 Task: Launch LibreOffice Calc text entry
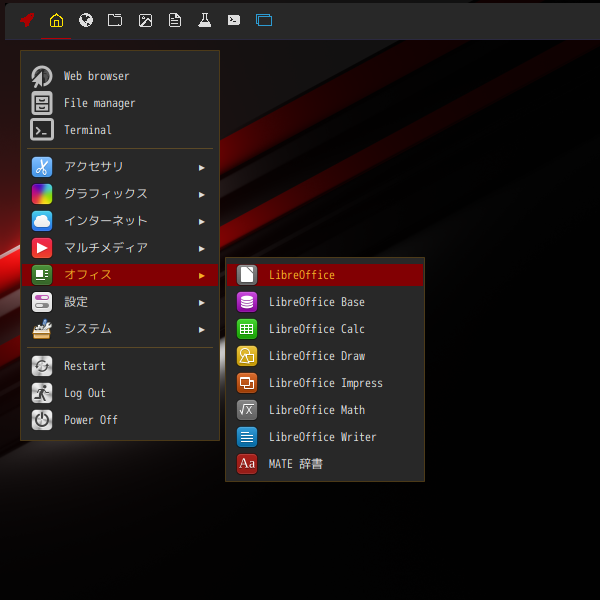[317, 329]
